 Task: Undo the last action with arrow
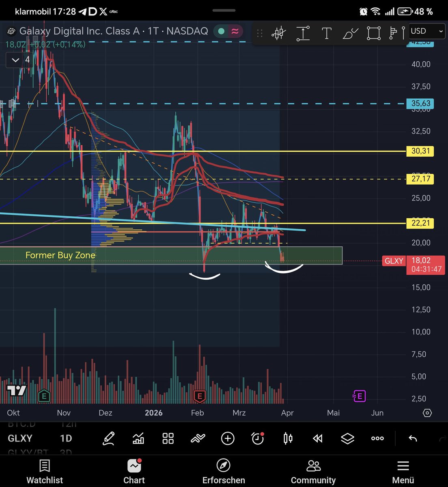tap(413, 438)
